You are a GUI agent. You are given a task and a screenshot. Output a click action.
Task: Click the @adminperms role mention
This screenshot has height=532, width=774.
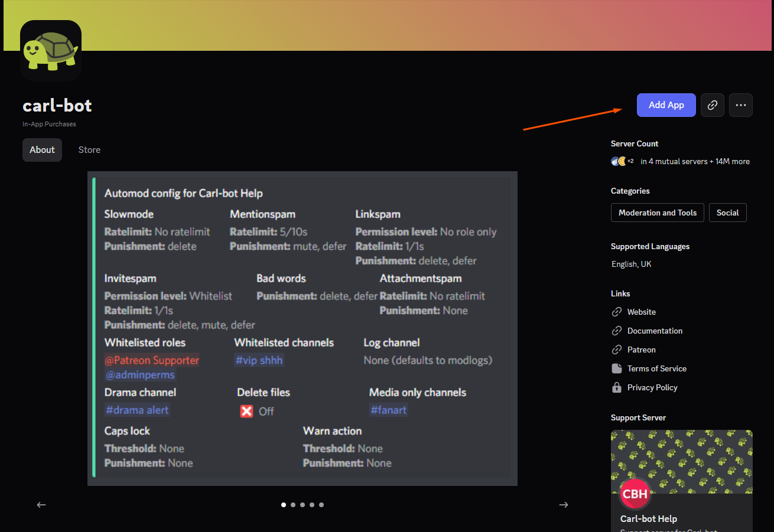pos(141,375)
